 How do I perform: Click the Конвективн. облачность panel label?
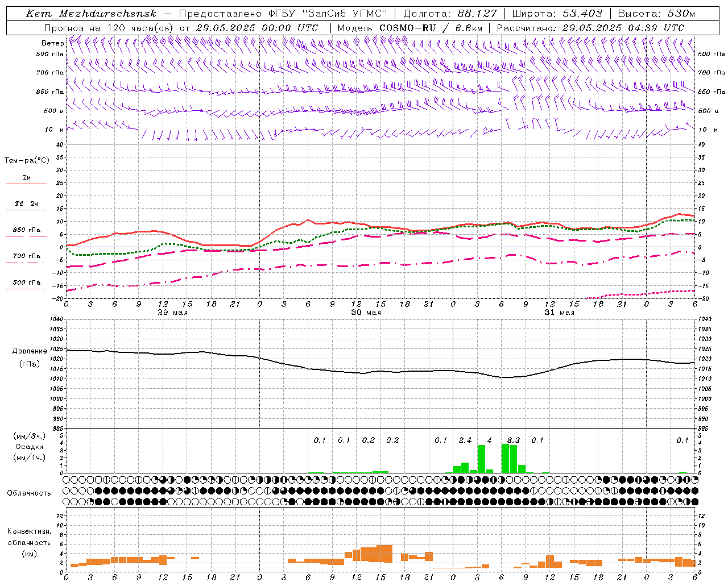click(29, 537)
